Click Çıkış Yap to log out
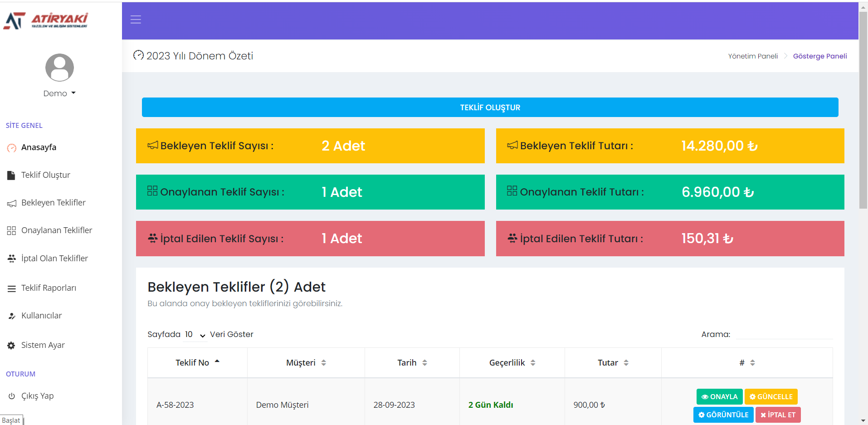 point(37,396)
